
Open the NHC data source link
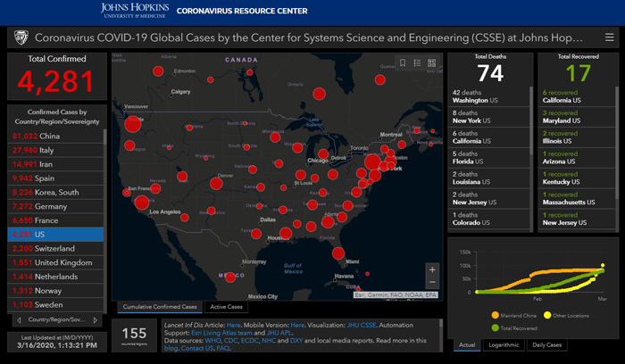(x=268, y=341)
